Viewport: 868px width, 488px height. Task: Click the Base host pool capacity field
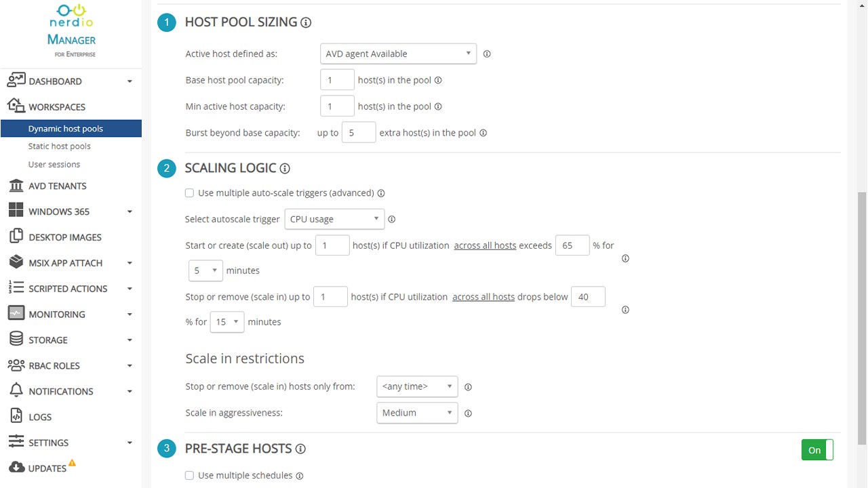(337, 80)
